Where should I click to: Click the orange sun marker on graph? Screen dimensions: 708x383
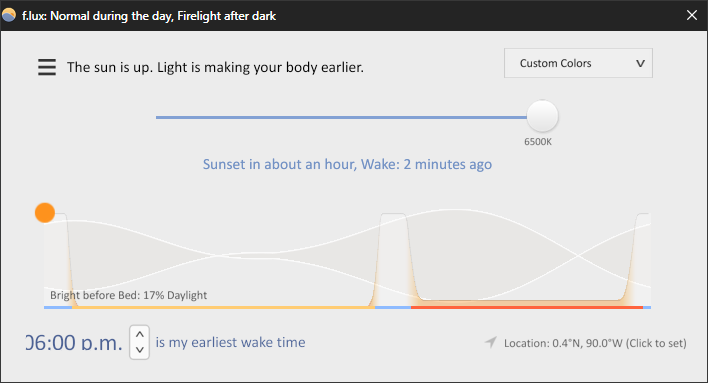45,213
